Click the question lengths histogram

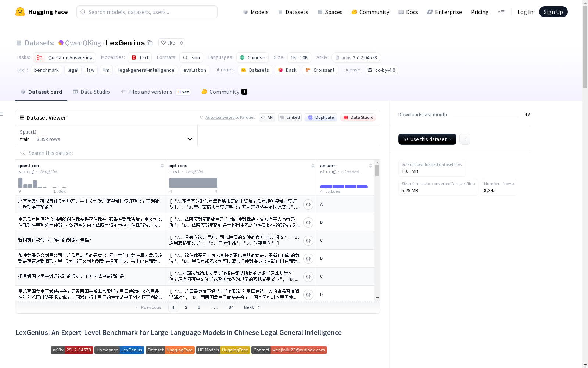pyautogui.click(x=42, y=183)
